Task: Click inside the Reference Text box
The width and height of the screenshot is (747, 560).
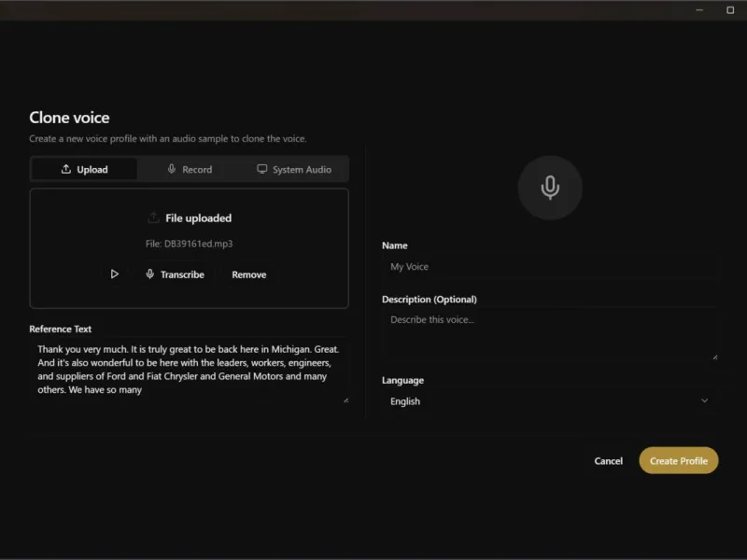Action: (190, 371)
